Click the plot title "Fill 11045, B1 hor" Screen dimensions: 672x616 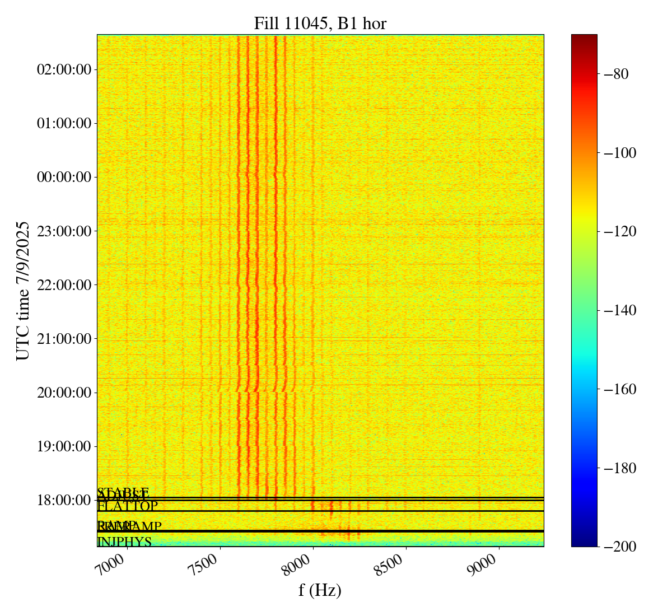click(x=320, y=23)
